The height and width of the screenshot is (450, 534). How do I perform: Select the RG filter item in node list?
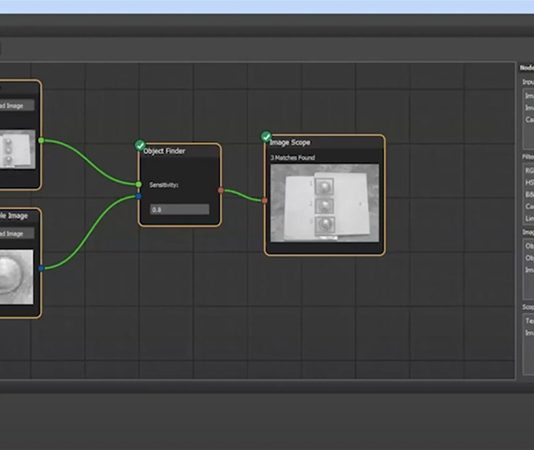click(529, 171)
